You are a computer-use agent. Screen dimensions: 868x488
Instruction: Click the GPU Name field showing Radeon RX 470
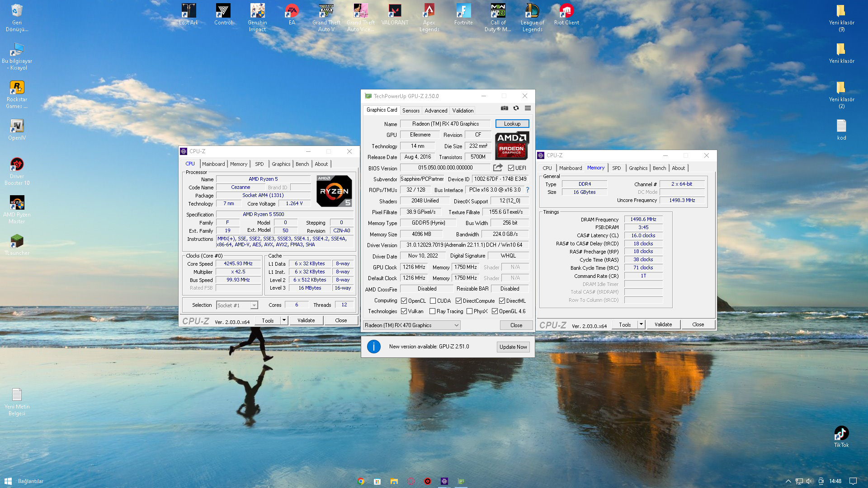pyautogui.click(x=445, y=124)
